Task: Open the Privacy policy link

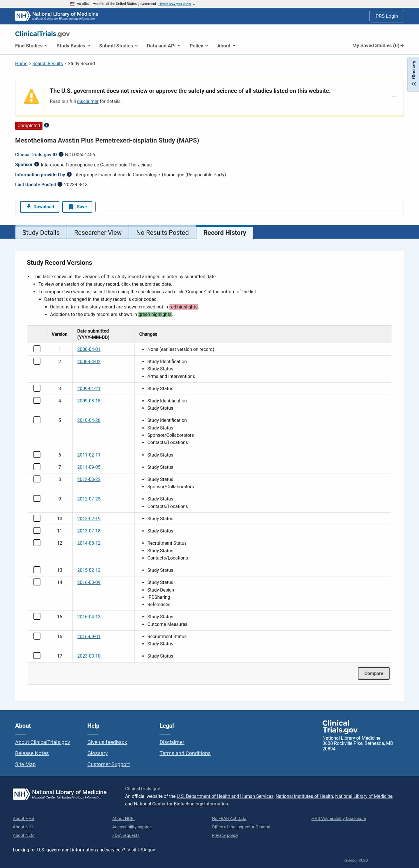Action: (225, 835)
